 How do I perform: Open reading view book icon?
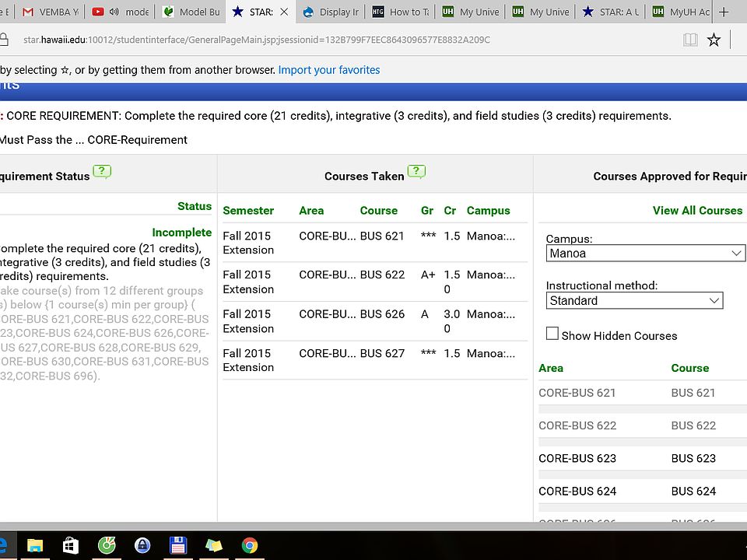click(x=690, y=40)
